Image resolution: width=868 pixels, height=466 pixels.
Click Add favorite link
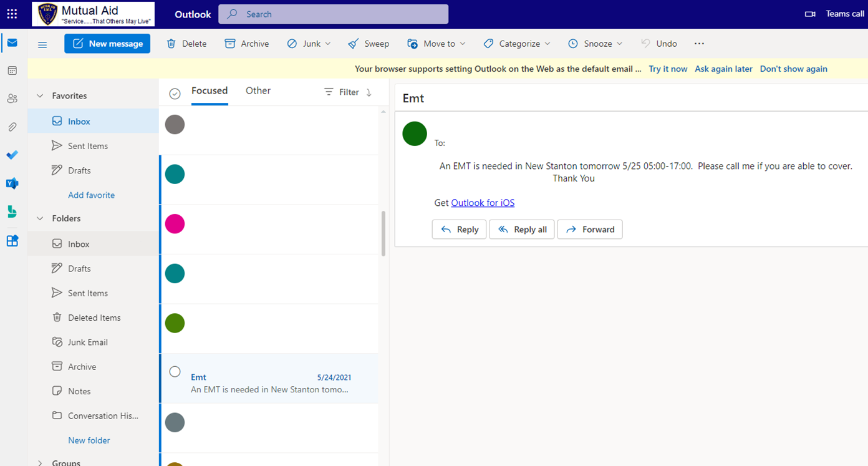[91, 195]
